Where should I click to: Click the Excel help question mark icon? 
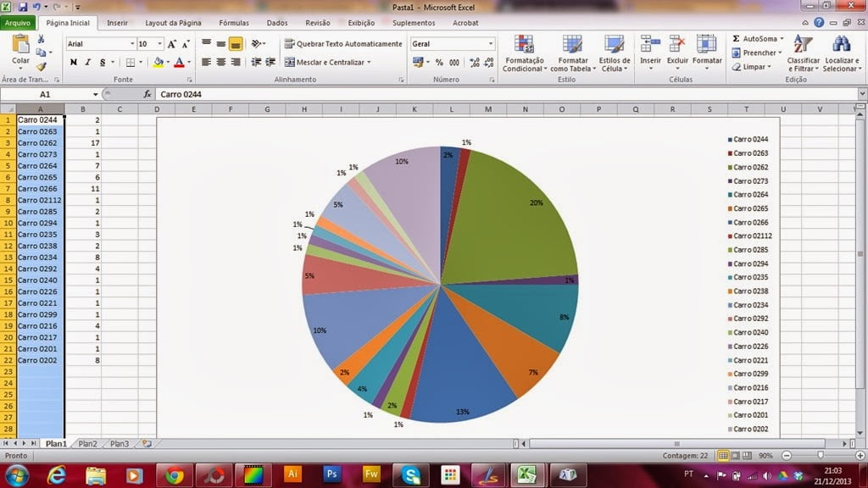point(819,23)
